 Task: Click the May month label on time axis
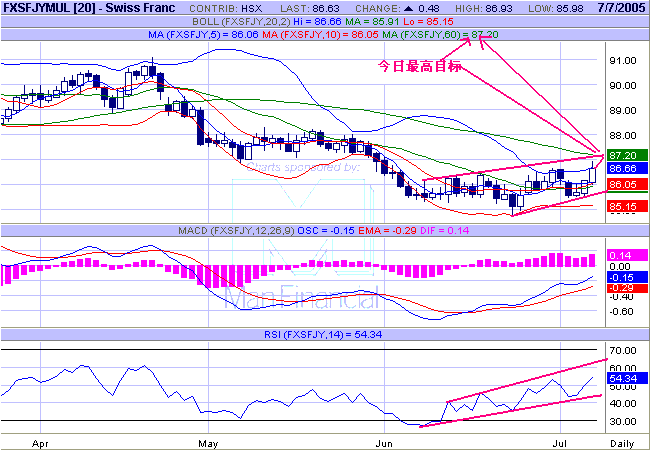[208, 443]
